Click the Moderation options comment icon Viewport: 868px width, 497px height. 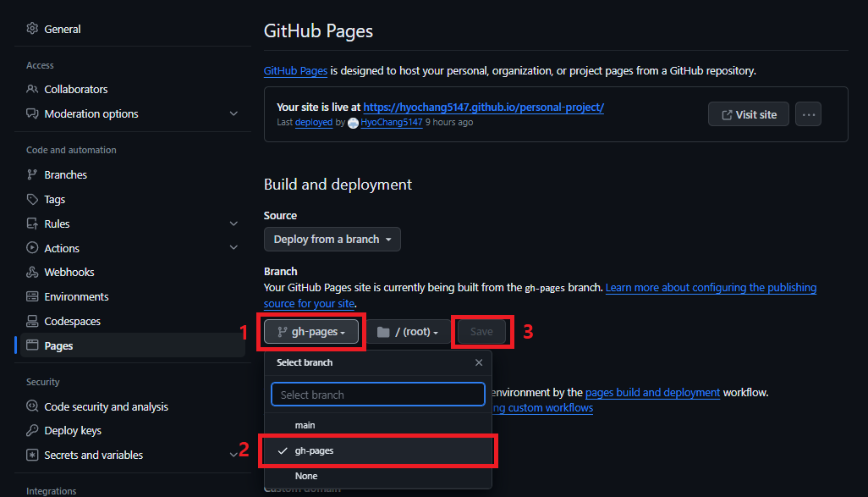[x=32, y=113]
